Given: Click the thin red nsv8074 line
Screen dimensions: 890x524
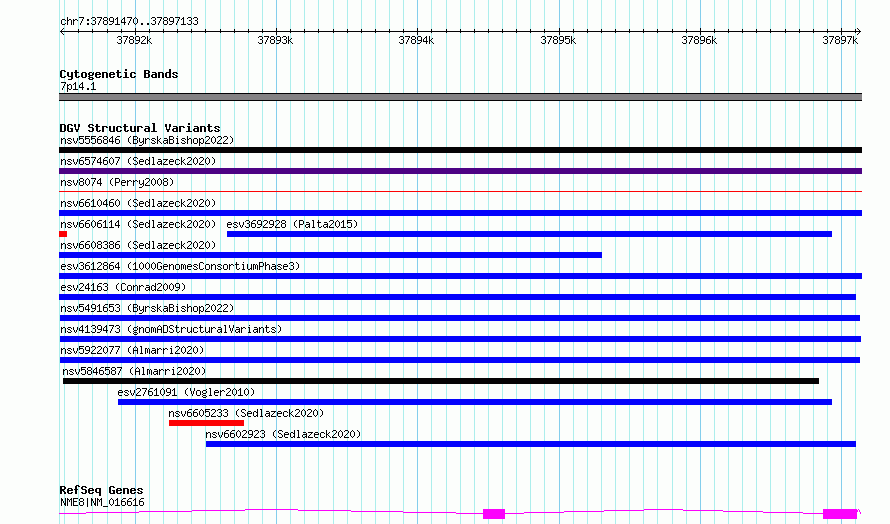Looking at the screenshot, I should [x=460, y=192].
